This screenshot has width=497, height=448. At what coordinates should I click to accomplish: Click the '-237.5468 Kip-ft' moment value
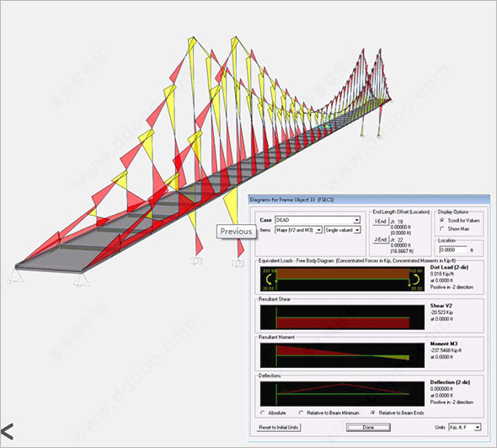coord(446,350)
